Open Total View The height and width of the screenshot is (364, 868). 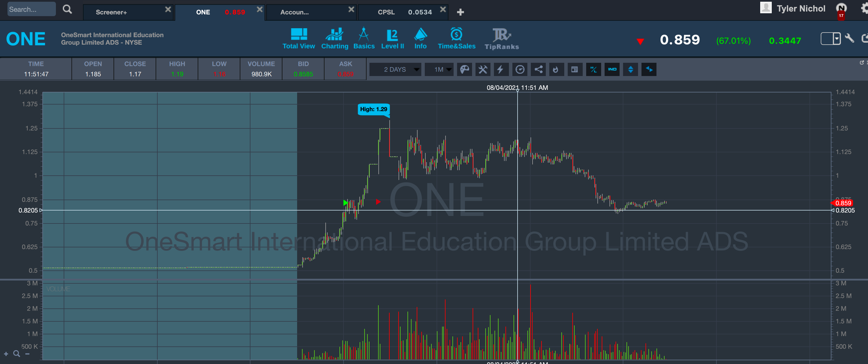[299, 39]
